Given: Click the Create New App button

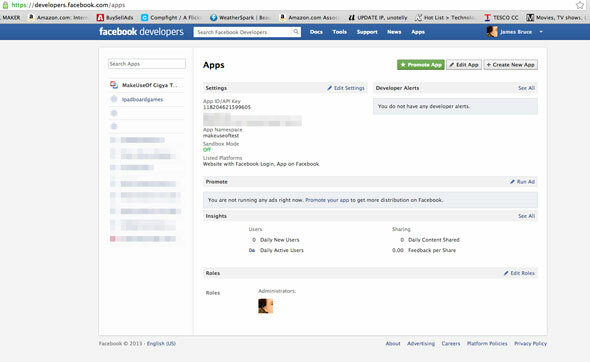Looking at the screenshot, I should click(x=511, y=65).
